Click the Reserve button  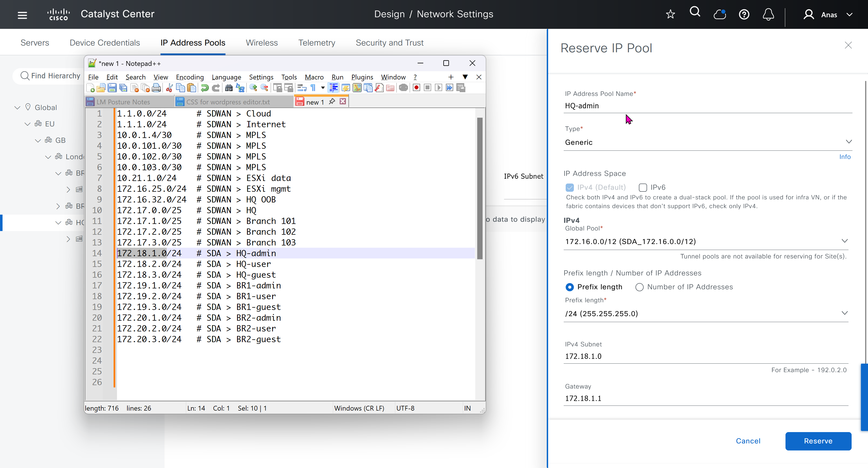click(x=818, y=441)
